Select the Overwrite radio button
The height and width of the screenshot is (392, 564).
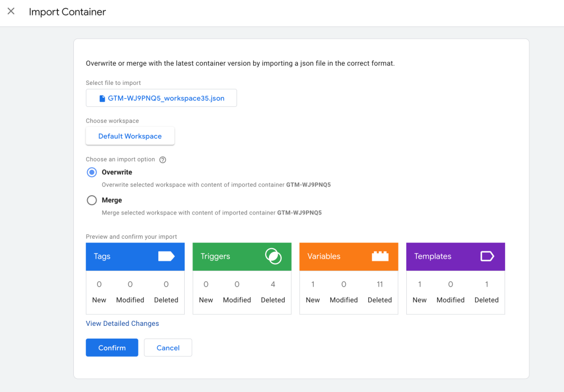click(x=92, y=173)
